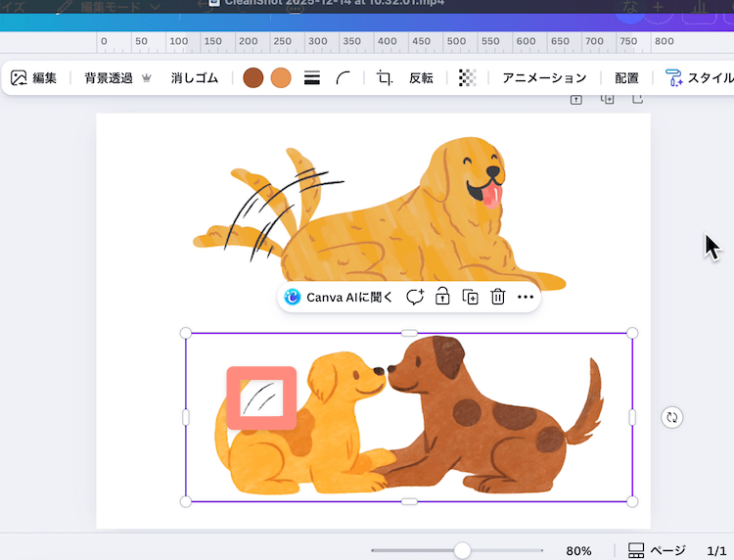734x560 pixels.
Task: Open the dark brown color swatch
Action: click(253, 77)
